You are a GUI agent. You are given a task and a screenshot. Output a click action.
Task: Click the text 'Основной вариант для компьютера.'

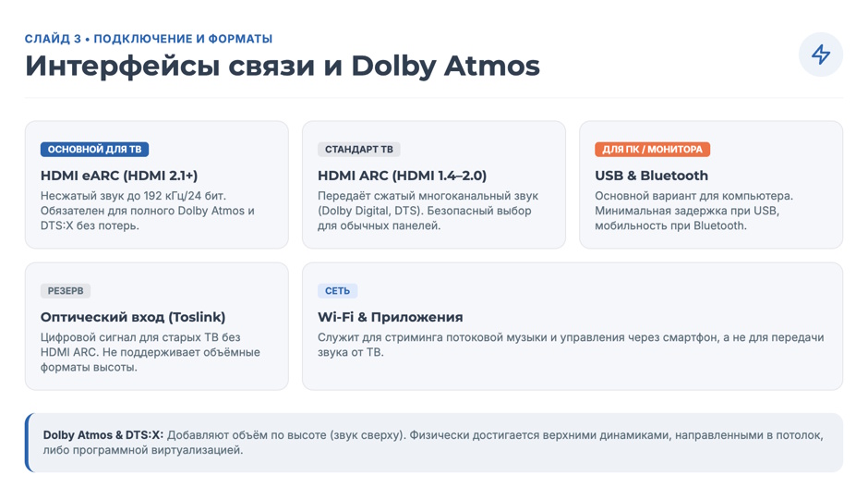[693, 196]
